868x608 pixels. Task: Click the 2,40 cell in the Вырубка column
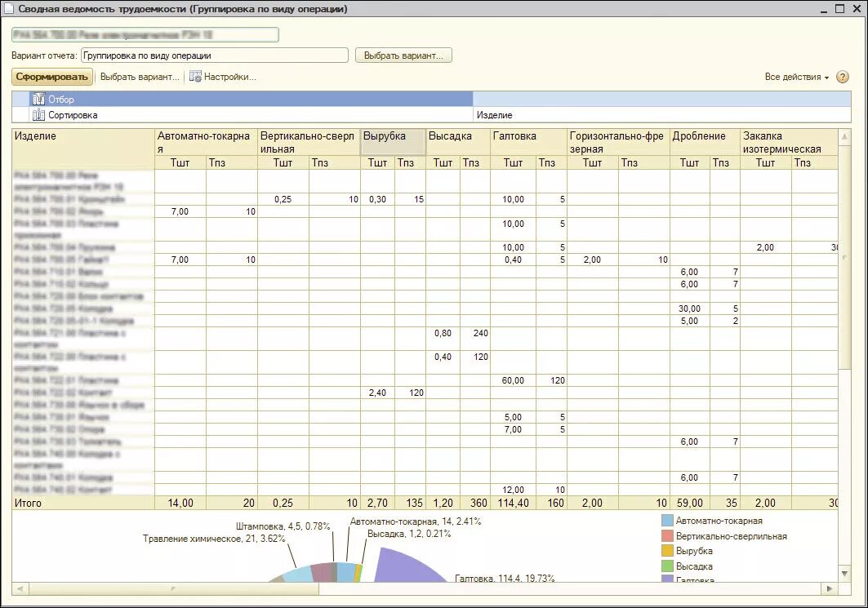coord(377,393)
